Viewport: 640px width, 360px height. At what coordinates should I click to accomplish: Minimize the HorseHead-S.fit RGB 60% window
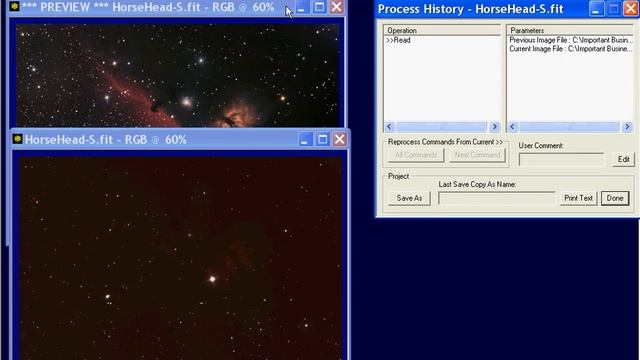[x=304, y=140]
